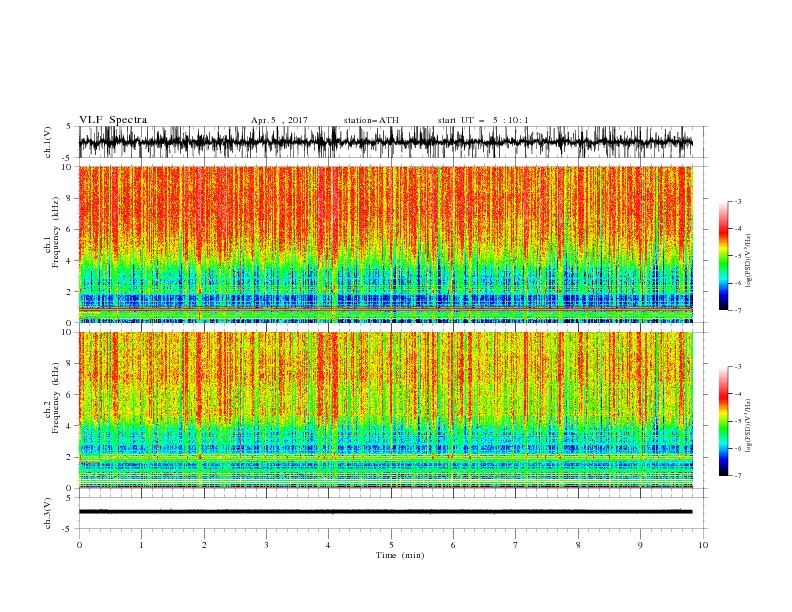
Task: Click the ch.3 flat waveform trace
Action: [385, 512]
